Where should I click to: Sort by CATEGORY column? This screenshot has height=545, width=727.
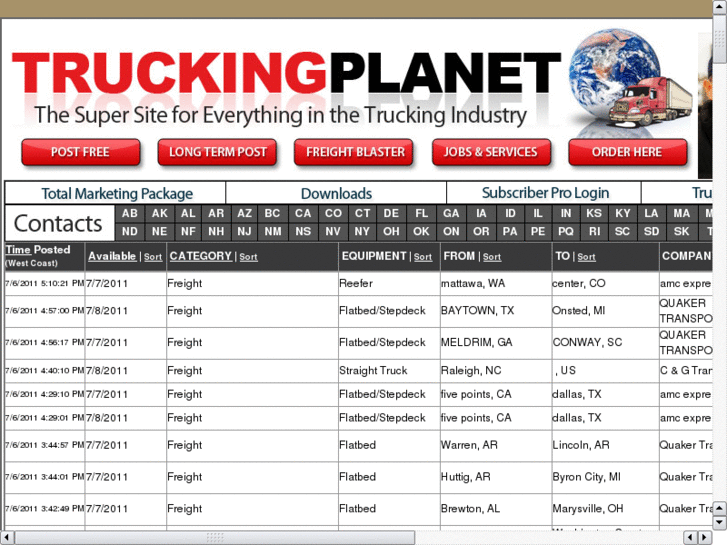tap(248, 257)
